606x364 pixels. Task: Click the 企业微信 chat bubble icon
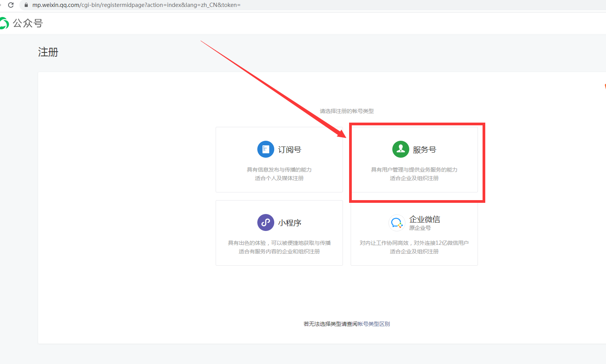pos(397,222)
